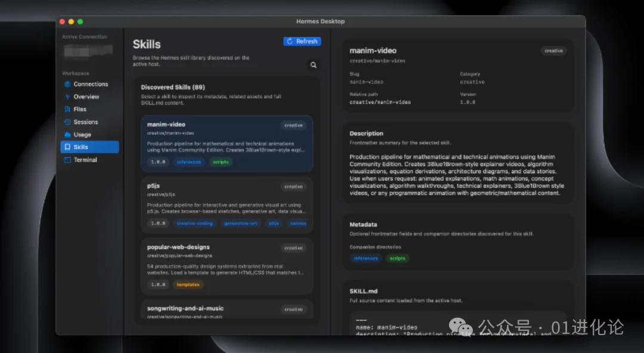Screen dimensions: 644x353
Task: Click the Overview icon in sidebar
Action: [x=67, y=97]
